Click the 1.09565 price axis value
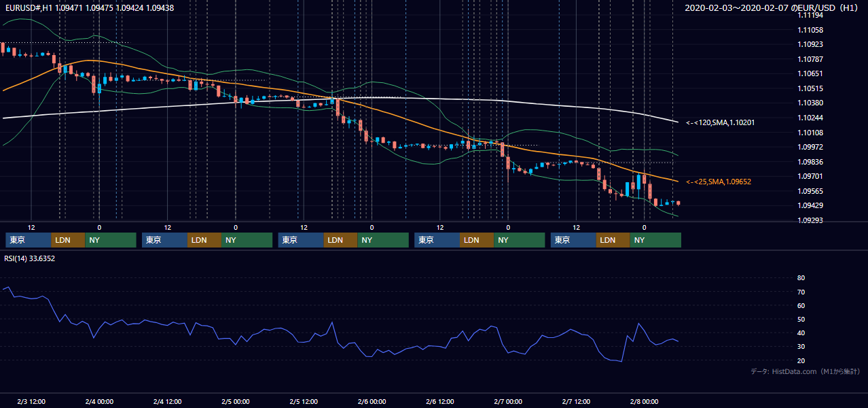This screenshot has width=868, height=408. 810,191
